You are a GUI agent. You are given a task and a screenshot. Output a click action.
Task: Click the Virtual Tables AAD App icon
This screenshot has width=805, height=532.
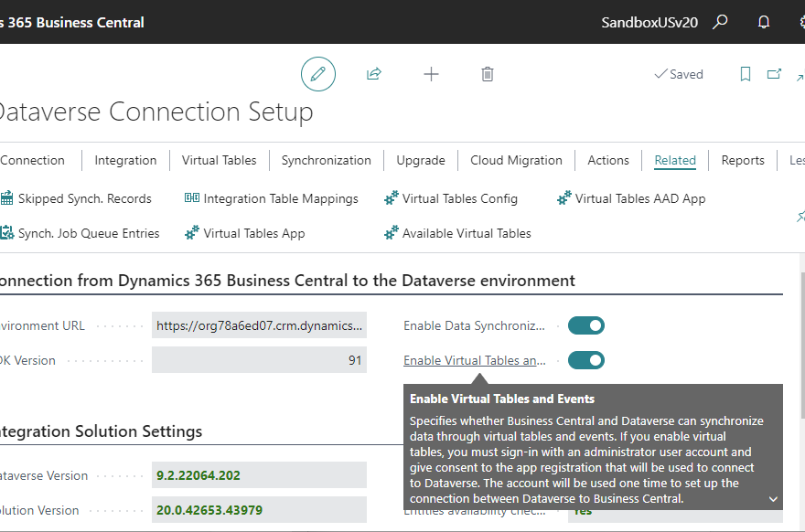(564, 198)
